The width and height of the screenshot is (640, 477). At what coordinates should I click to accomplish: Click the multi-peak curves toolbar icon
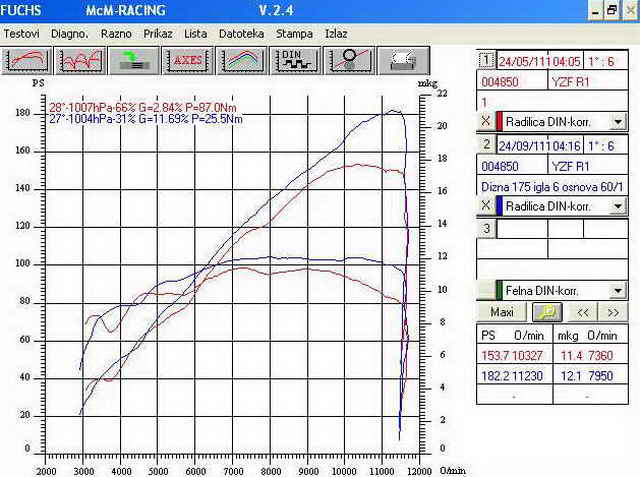[80, 59]
